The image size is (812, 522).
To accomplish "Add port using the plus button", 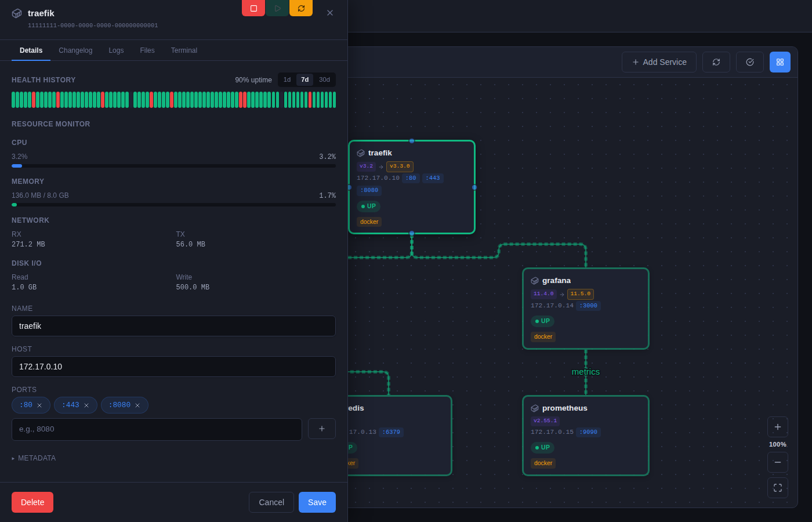I will point(322,429).
